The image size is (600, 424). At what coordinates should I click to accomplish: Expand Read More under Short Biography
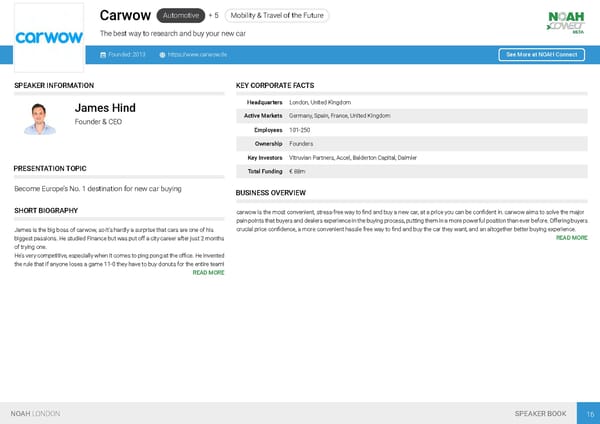coord(208,273)
